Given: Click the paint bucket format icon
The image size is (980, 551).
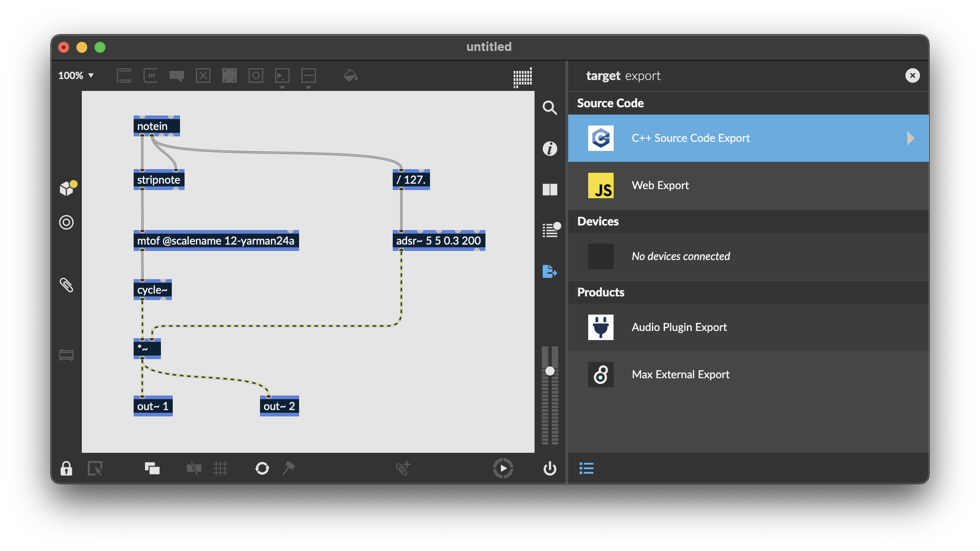Looking at the screenshot, I should [x=350, y=75].
